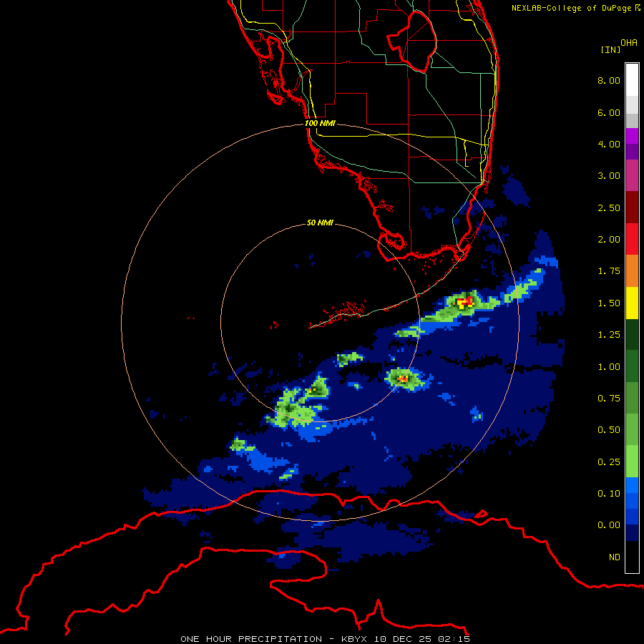644x644 pixels.
Task: Click the ONE HOUR PRECIPITATION caption text
Action: pyautogui.click(x=251, y=639)
